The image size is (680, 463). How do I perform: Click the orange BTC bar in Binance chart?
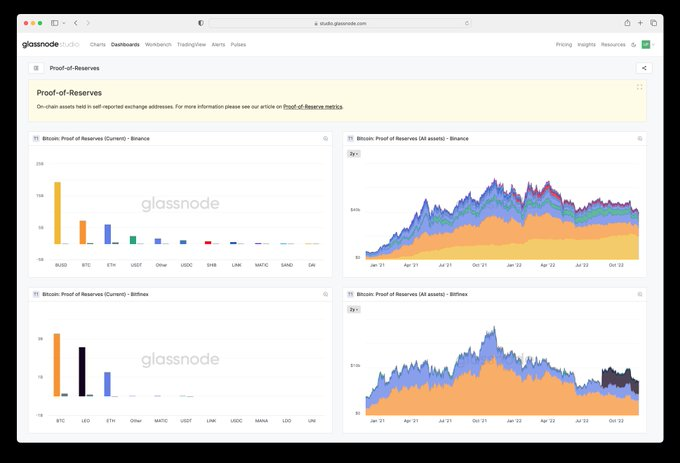pyautogui.click(x=82, y=232)
